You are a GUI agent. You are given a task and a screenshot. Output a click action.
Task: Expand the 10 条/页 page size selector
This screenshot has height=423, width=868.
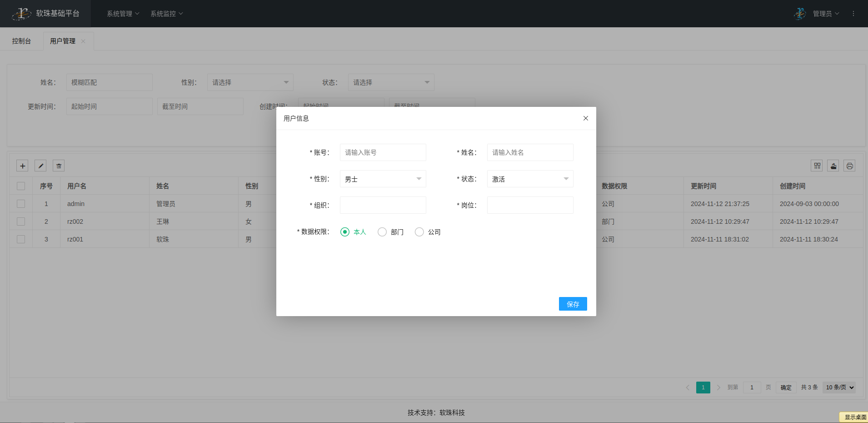(x=839, y=388)
